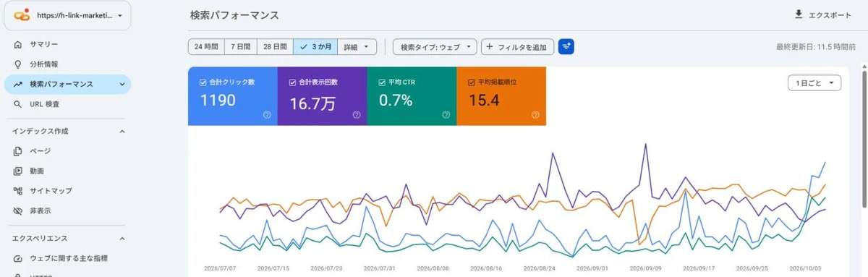Select the 3 か月 range tab

point(315,47)
